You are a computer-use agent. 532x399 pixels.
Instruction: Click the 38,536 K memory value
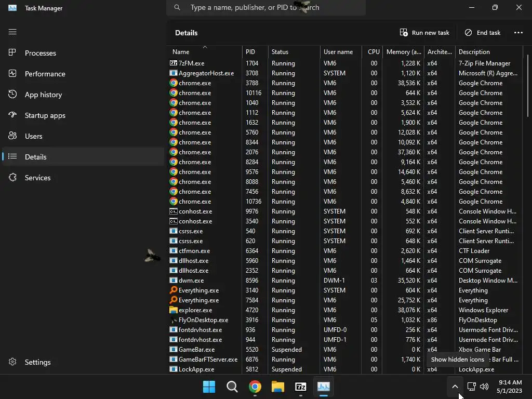click(x=409, y=83)
